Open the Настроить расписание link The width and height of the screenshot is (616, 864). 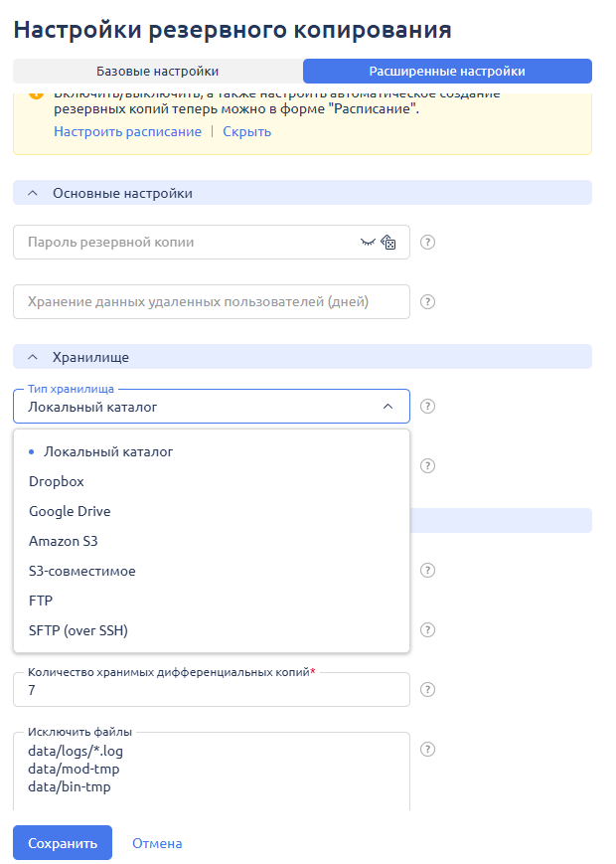click(128, 131)
